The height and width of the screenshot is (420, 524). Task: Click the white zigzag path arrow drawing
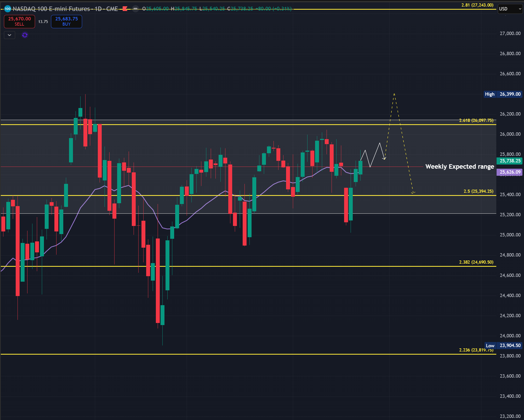point(375,154)
